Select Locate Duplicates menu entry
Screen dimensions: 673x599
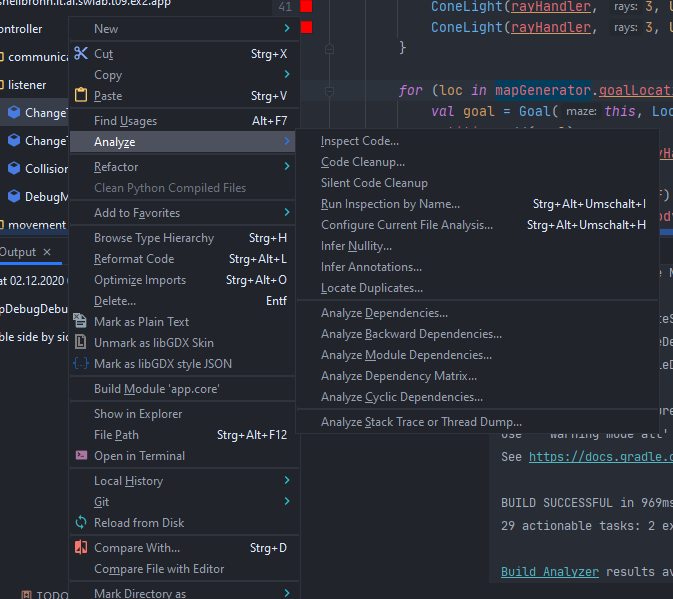(x=371, y=288)
